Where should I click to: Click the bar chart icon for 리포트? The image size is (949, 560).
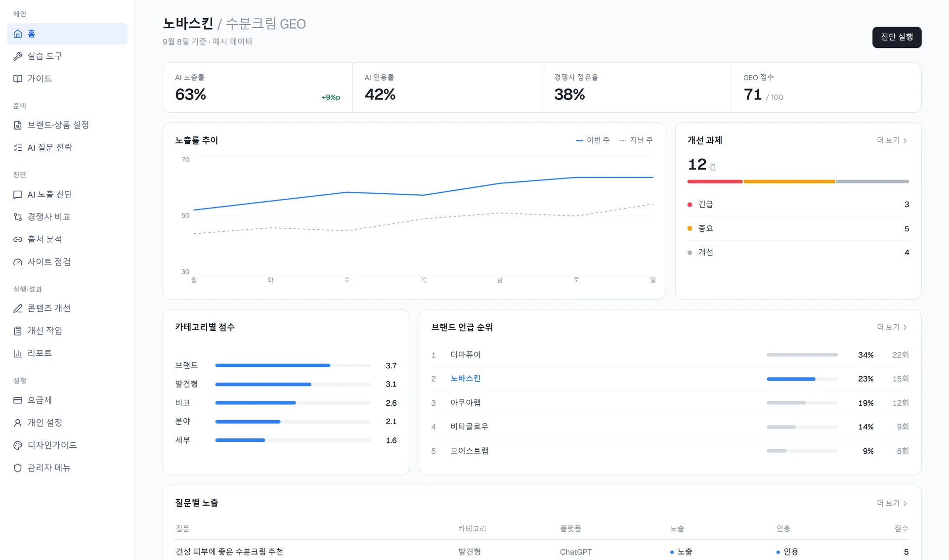(18, 353)
